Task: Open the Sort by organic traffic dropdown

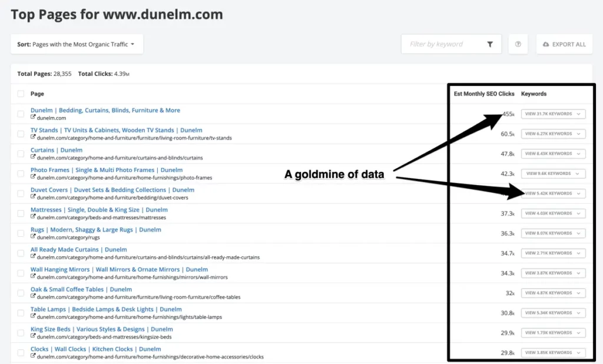Action: click(77, 44)
